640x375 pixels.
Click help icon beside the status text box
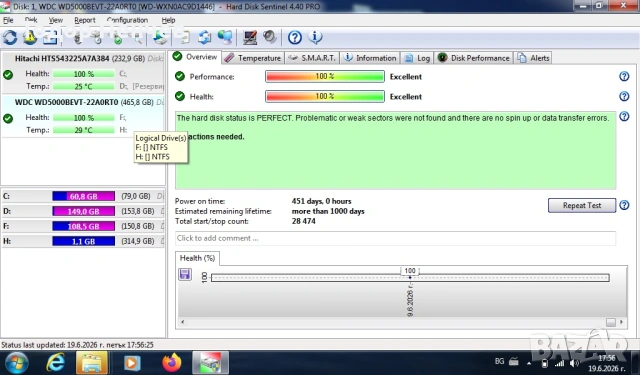click(624, 116)
